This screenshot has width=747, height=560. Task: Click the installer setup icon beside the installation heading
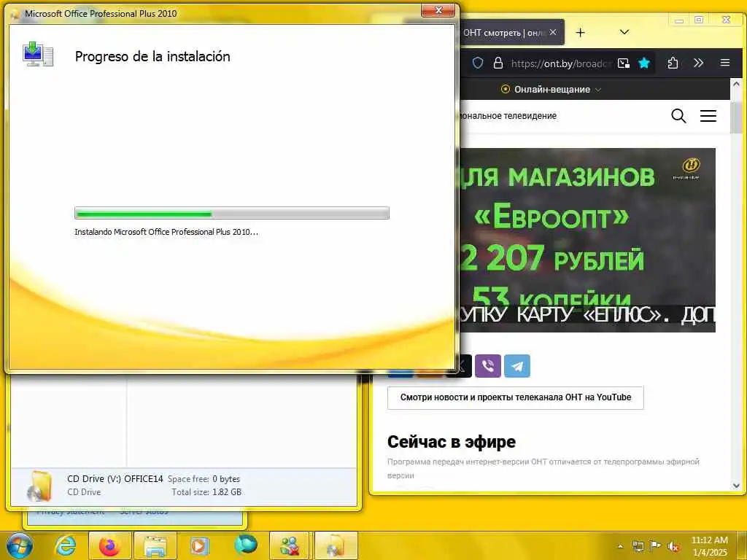pyautogui.click(x=38, y=54)
